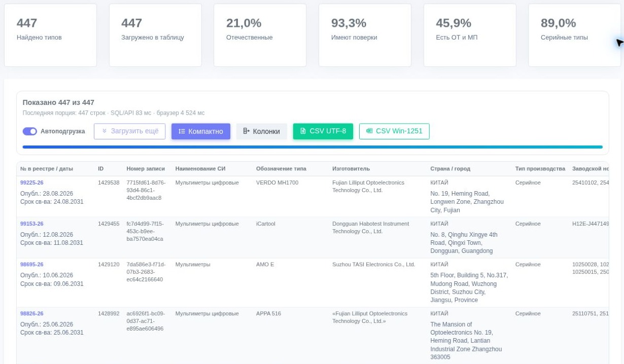The image size is (624, 364).
Task: Select the ID cell 1429538
Action: tap(109, 183)
